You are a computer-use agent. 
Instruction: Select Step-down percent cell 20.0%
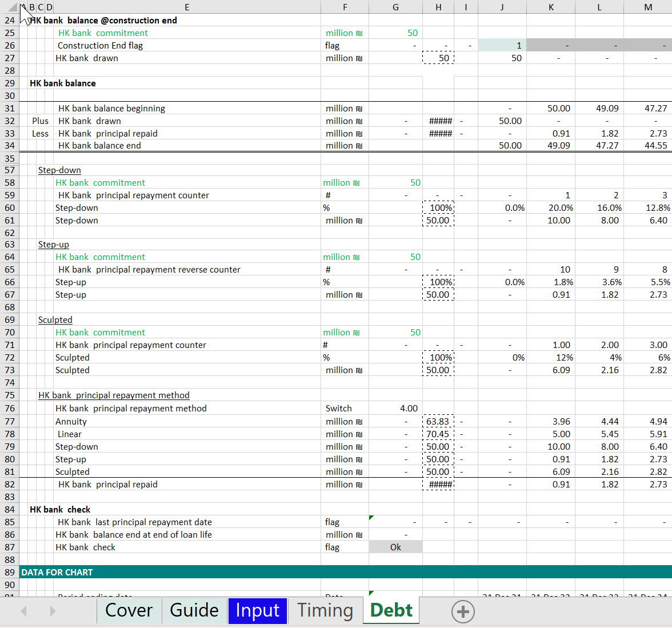pos(551,208)
